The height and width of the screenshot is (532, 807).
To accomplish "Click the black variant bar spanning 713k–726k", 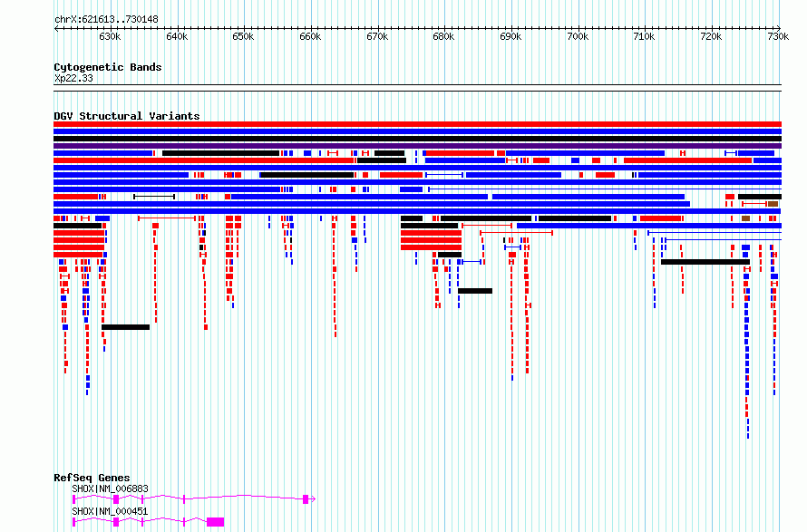I will [x=705, y=262].
